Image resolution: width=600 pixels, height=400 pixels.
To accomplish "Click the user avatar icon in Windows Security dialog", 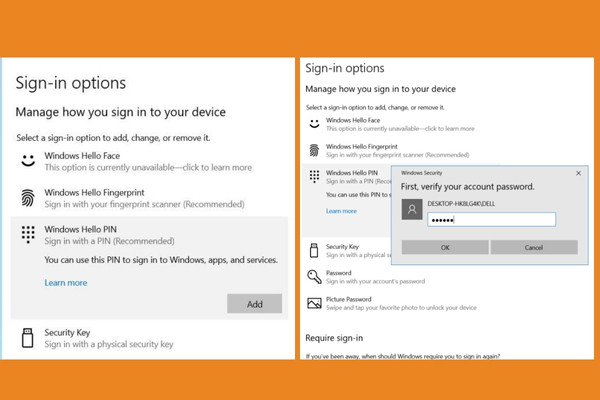I will coord(412,209).
